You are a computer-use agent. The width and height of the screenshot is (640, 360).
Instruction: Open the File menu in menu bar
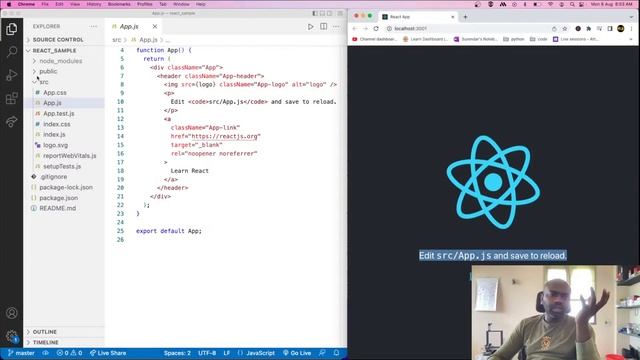[45, 4]
